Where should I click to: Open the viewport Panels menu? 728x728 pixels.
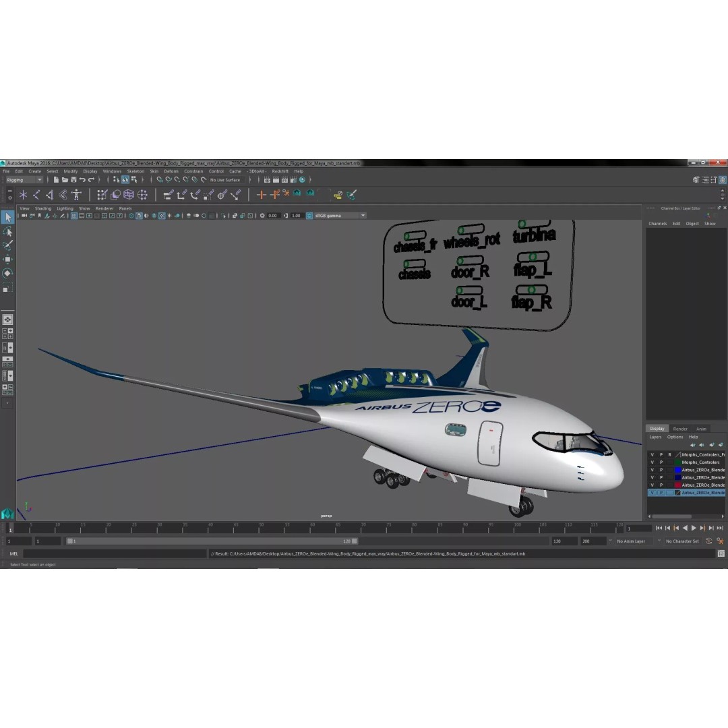125,208
